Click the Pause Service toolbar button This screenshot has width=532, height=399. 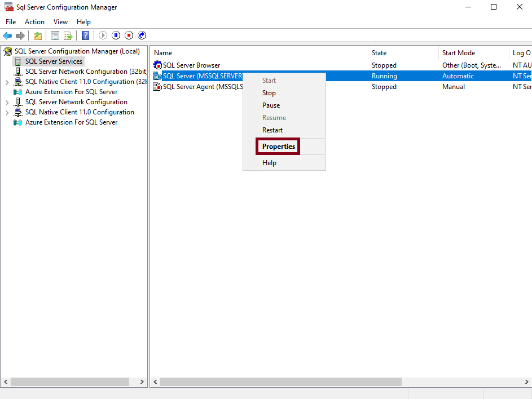click(116, 36)
